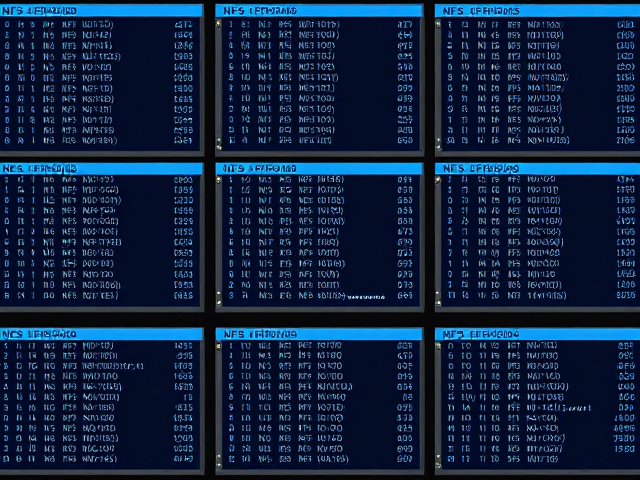
Task: Select the top-left NFS panel title bar
Action: (x=101, y=11)
